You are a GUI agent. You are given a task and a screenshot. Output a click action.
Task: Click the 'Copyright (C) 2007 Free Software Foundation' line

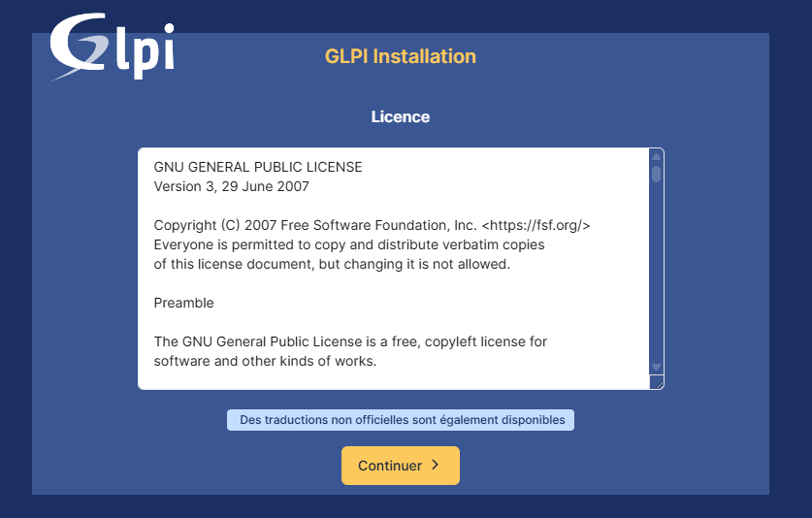tap(372, 225)
